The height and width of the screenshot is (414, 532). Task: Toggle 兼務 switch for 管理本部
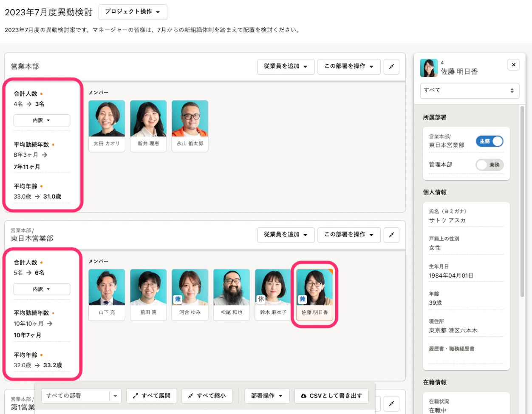point(490,165)
